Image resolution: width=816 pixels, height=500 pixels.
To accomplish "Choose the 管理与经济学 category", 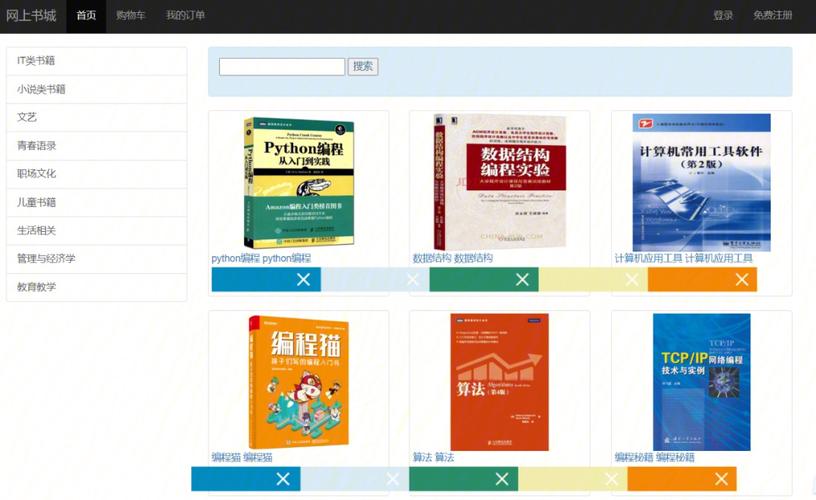I will click(x=96, y=259).
